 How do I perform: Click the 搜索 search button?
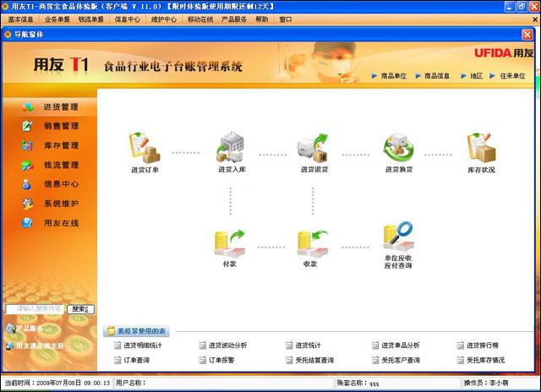point(80,309)
